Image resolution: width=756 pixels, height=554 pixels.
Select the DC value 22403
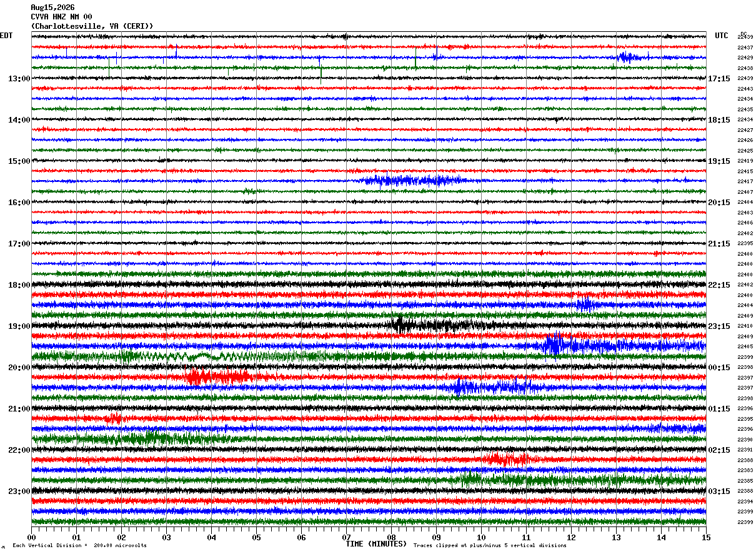[745, 213]
